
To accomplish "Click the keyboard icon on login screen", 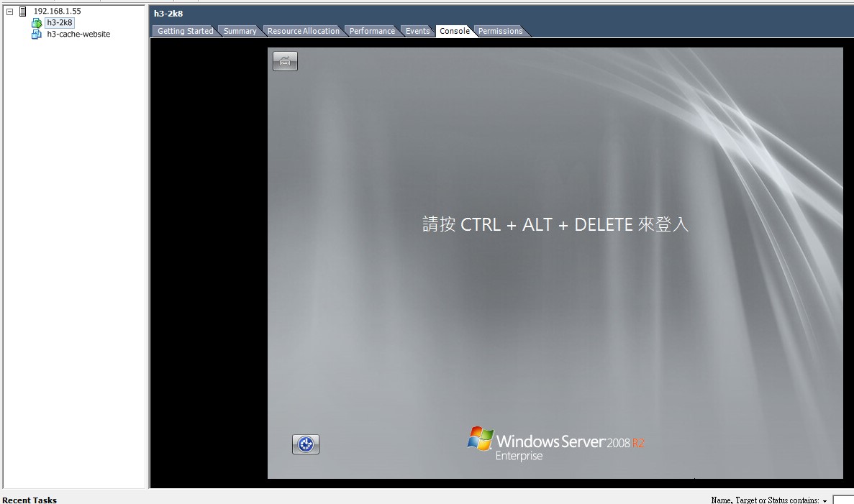I will click(285, 62).
